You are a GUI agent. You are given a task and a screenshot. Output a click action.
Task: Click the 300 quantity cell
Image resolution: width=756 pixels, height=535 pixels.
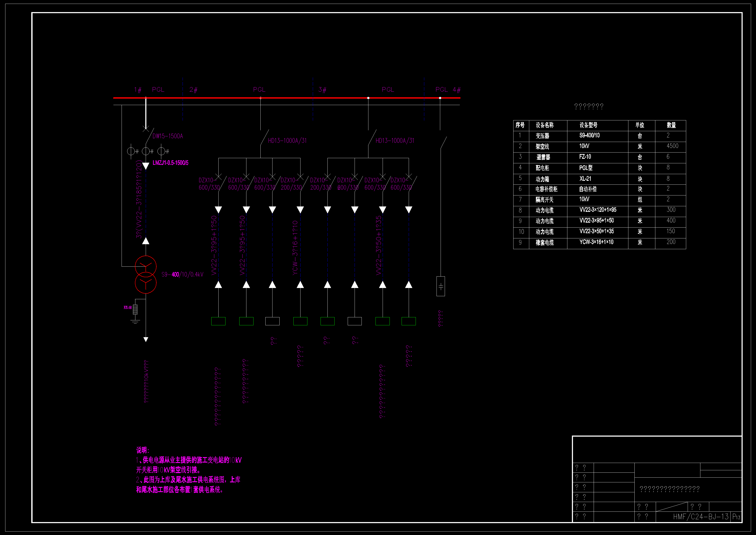click(x=671, y=210)
